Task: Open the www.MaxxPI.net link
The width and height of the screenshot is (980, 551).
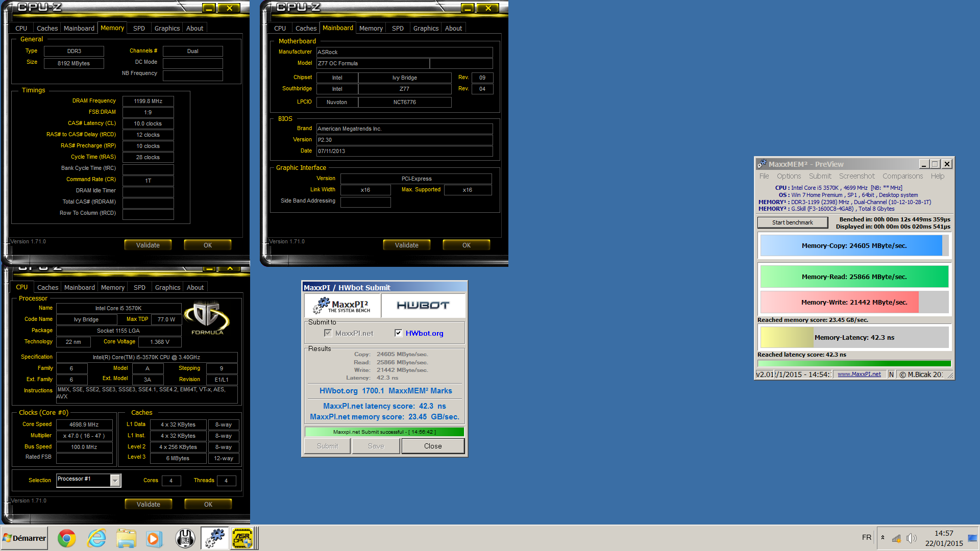Action: [859, 374]
